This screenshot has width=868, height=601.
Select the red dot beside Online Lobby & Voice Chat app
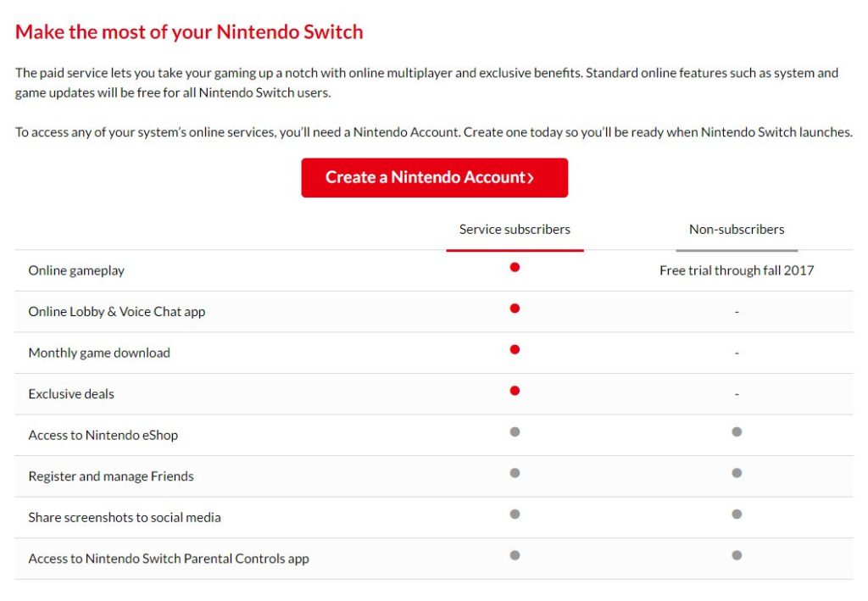point(514,308)
